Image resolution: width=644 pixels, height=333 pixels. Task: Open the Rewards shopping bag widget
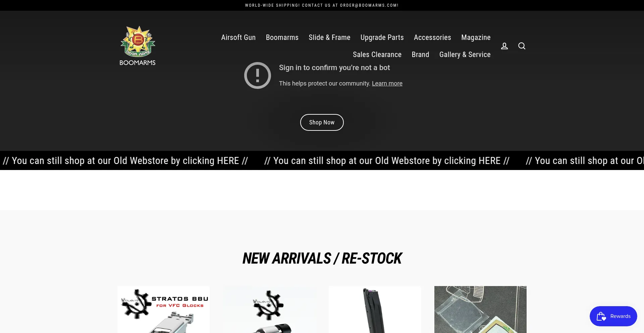coord(613,316)
